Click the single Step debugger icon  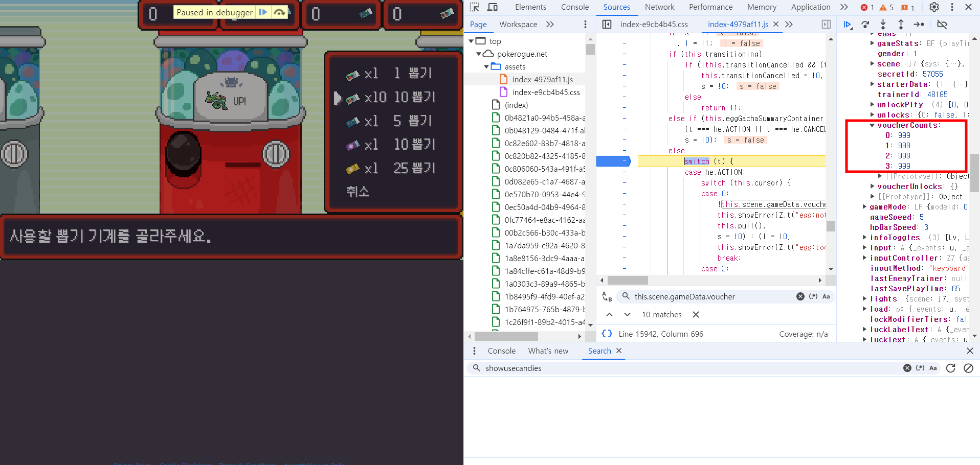(x=919, y=25)
